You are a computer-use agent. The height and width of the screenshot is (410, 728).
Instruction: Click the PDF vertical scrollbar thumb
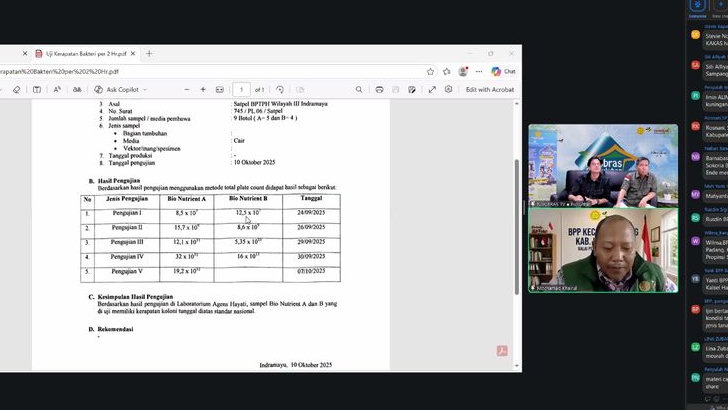point(517,227)
